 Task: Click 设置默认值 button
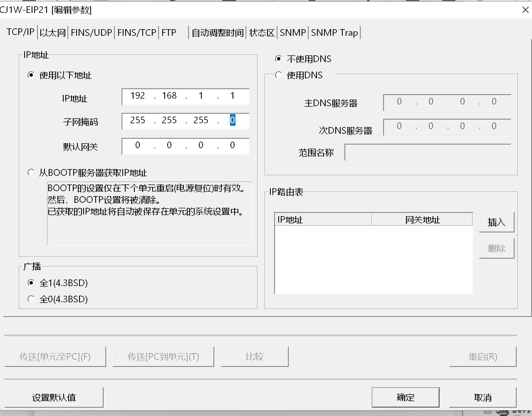pyautogui.click(x=54, y=397)
